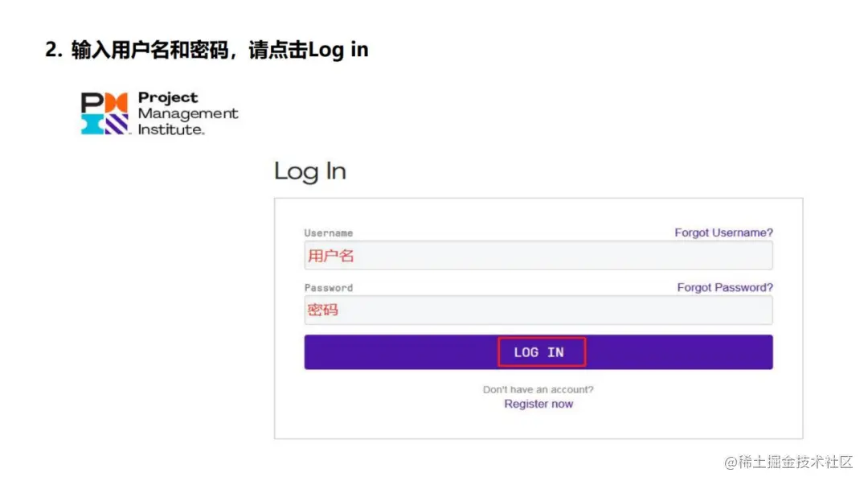
Task: Select the "Password" field label
Action: (328, 288)
